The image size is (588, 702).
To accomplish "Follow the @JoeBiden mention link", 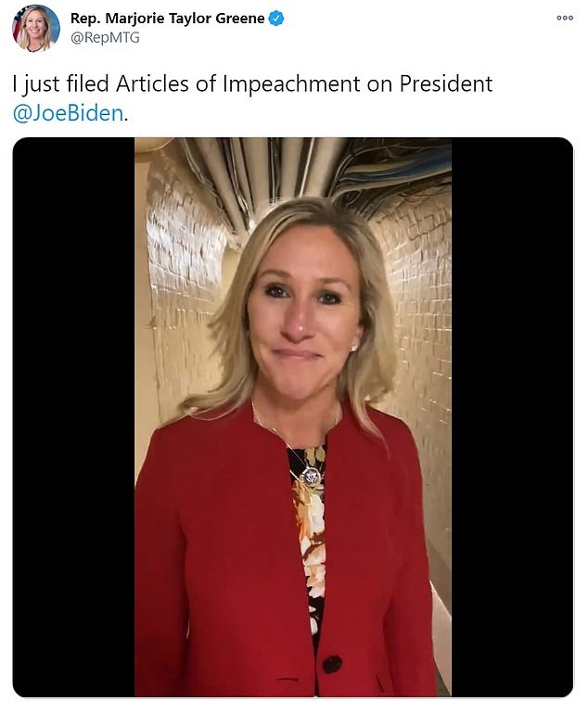I will click(x=68, y=113).
